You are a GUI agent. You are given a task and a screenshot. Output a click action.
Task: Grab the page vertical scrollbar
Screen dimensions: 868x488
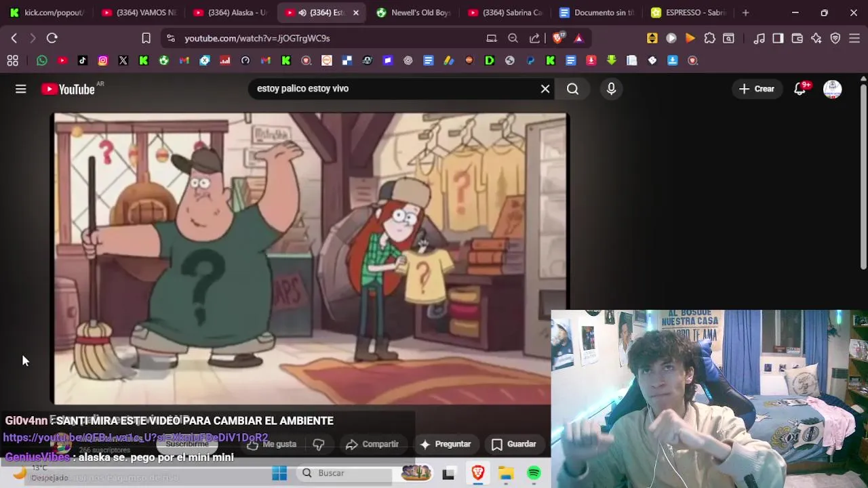pos(863,176)
